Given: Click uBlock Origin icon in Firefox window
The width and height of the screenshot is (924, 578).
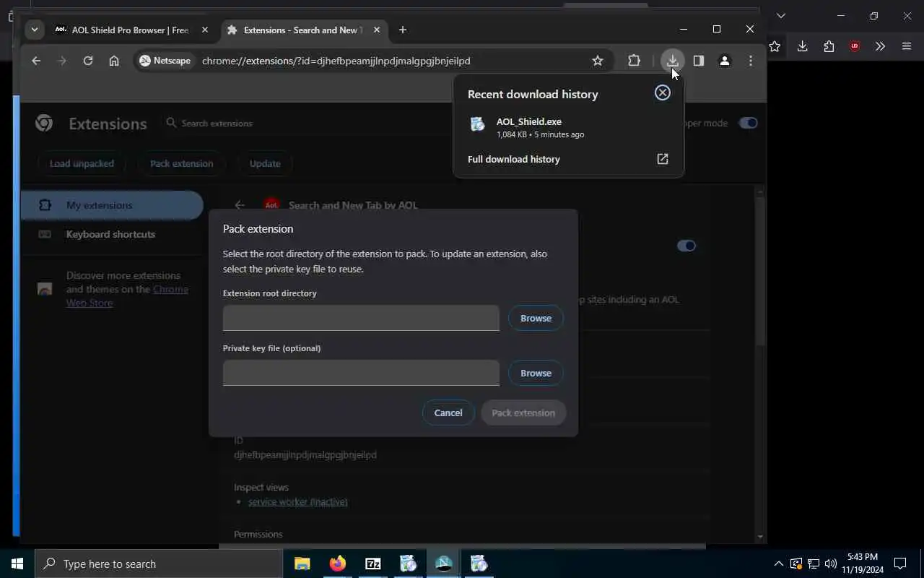Looking at the screenshot, I should [855, 46].
